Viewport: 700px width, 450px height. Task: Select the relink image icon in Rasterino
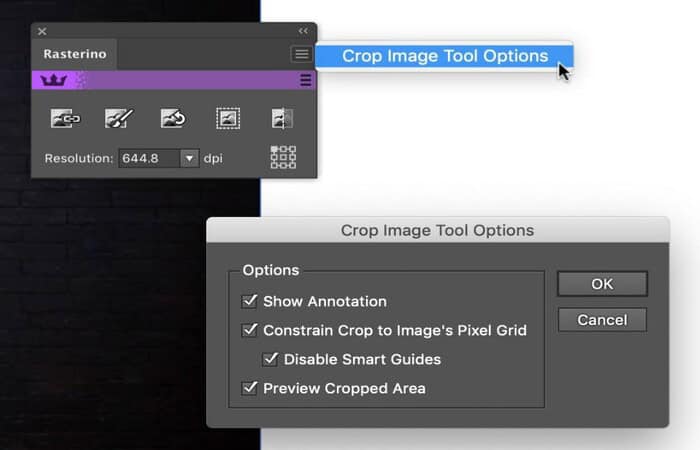pyautogui.click(x=65, y=119)
